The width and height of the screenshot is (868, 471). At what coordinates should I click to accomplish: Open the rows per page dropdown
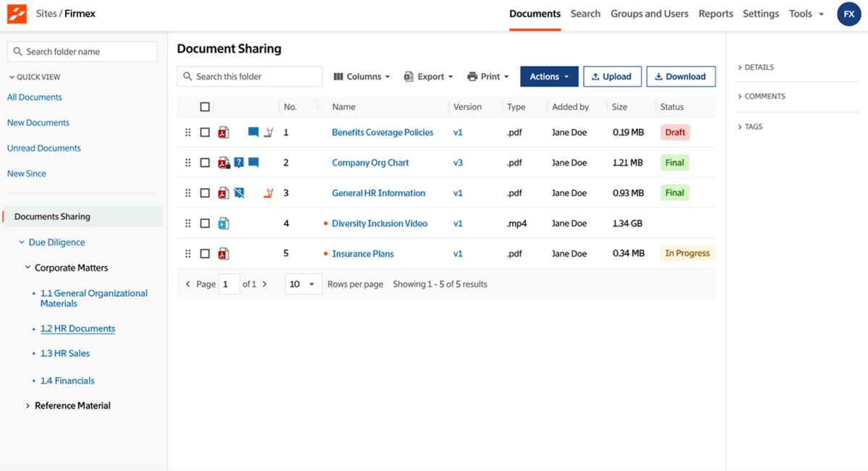(x=303, y=284)
